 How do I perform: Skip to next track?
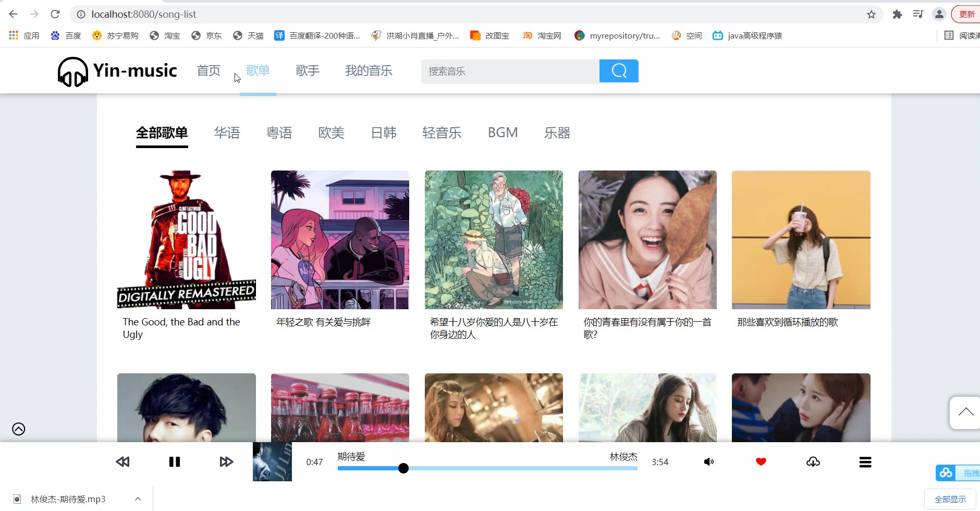click(x=226, y=461)
